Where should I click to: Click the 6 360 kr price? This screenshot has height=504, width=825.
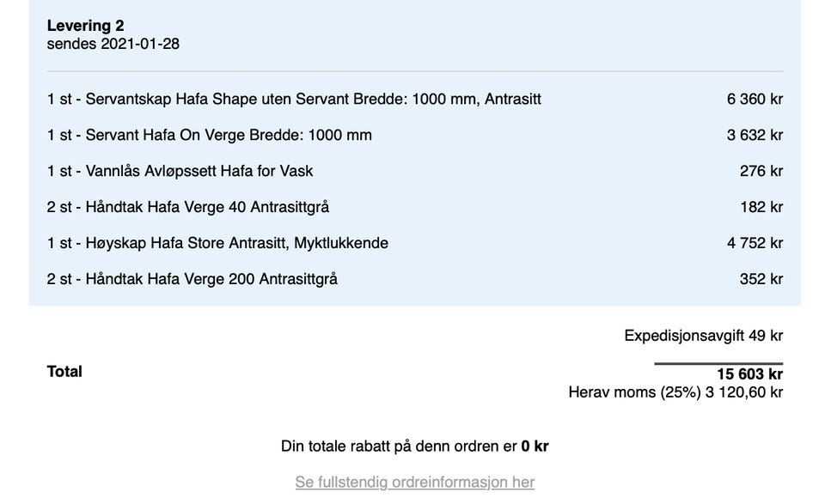tap(755, 99)
